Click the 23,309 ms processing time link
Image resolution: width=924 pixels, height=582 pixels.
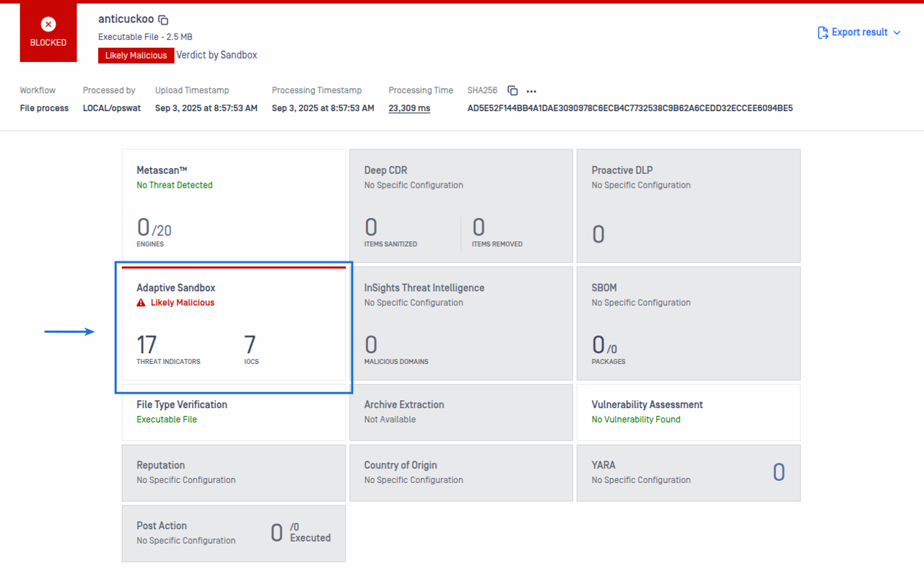click(x=409, y=108)
